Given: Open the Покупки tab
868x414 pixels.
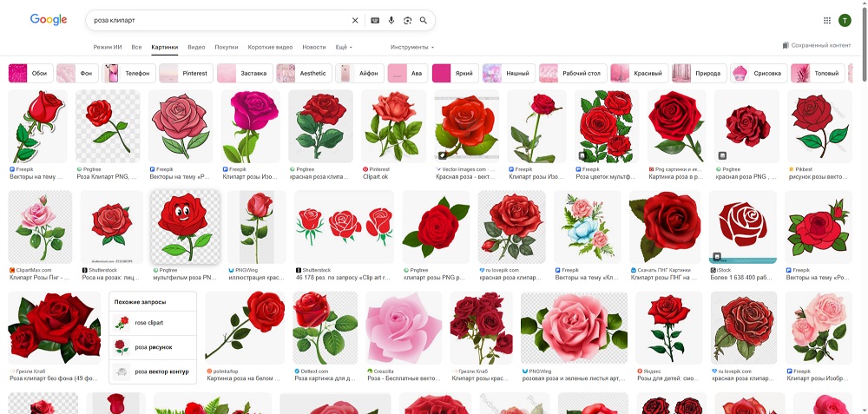Looking at the screenshot, I should 227,47.
